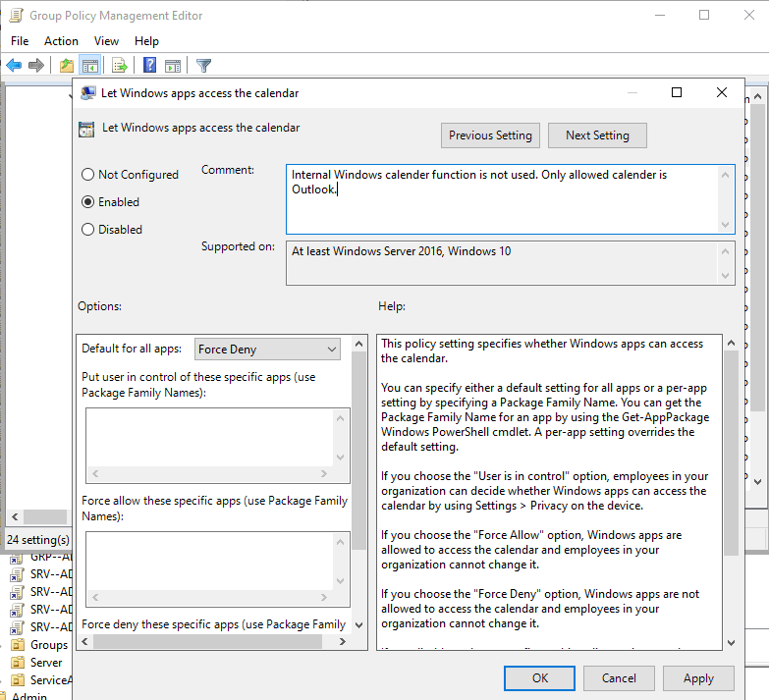Click the console tree left scroll arrow
Image resolution: width=769 pixels, height=700 pixels.
(15, 516)
